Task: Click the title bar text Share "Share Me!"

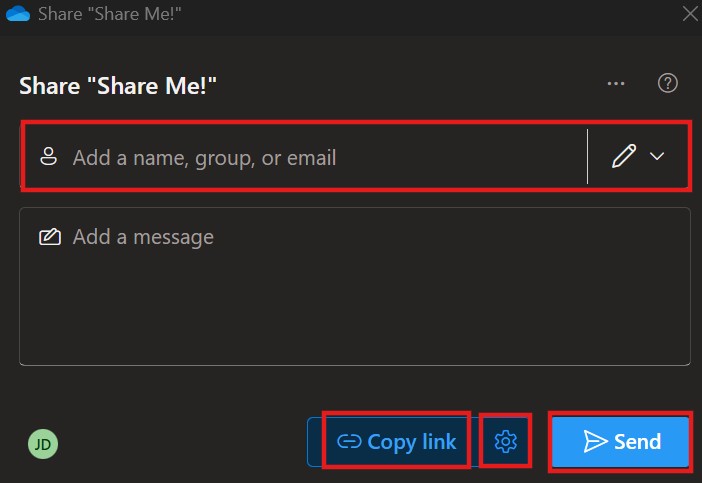Action: point(110,14)
